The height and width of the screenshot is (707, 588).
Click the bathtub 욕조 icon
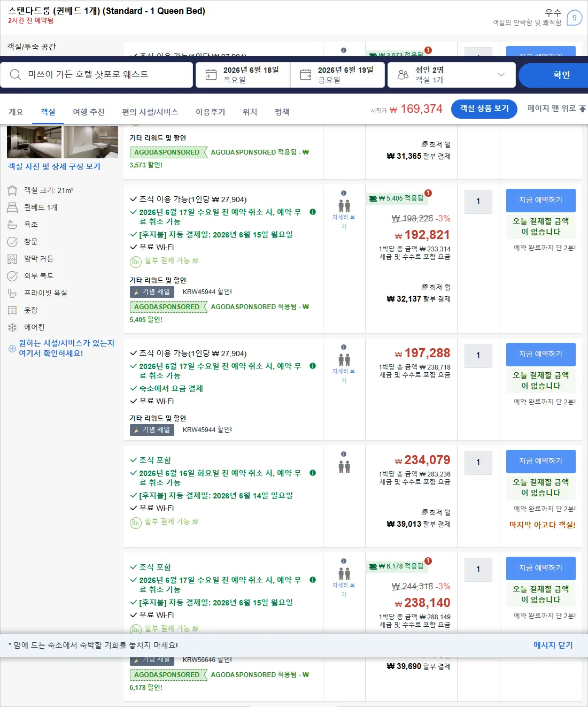(12, 225)
